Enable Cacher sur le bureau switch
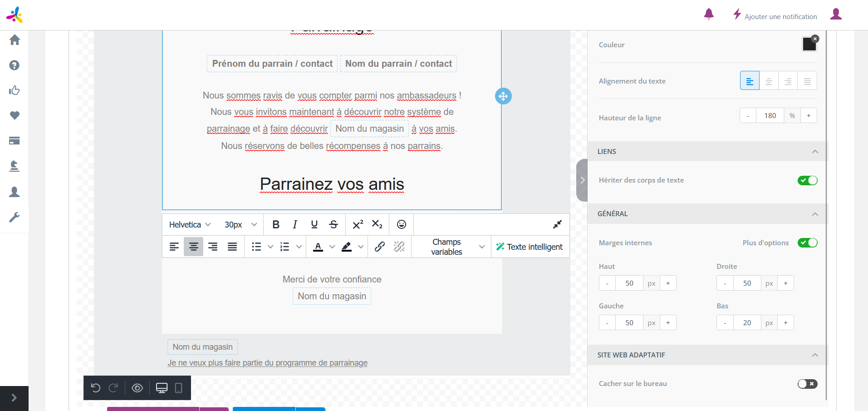 pos(807,384)
